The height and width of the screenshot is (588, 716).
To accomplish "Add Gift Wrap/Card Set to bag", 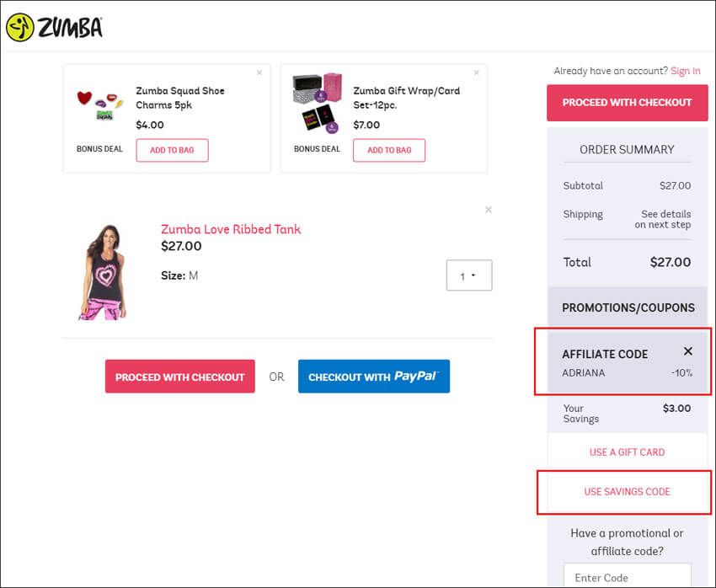I will point(389,150).
